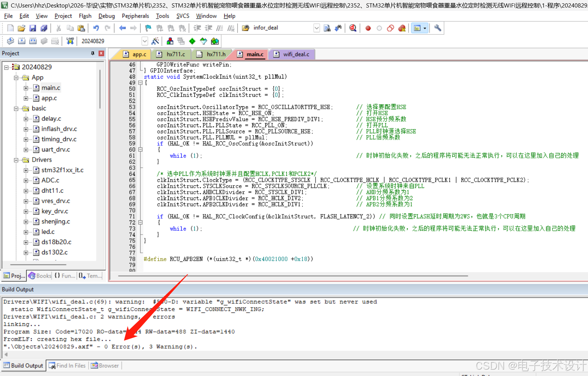Open Select Software Packs icon

(203, 41)
